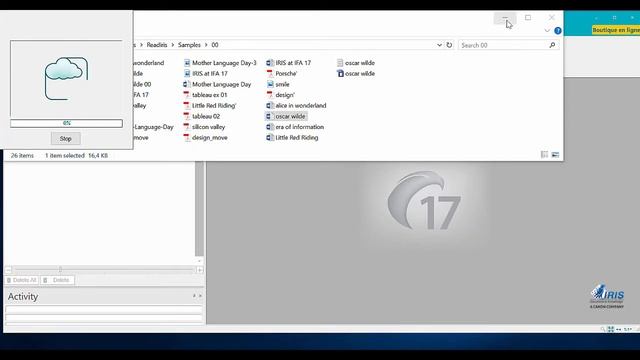Click the Readiris breadcrumb folder
The height and width of the screenshot is (360, 640).
[157, 45]
